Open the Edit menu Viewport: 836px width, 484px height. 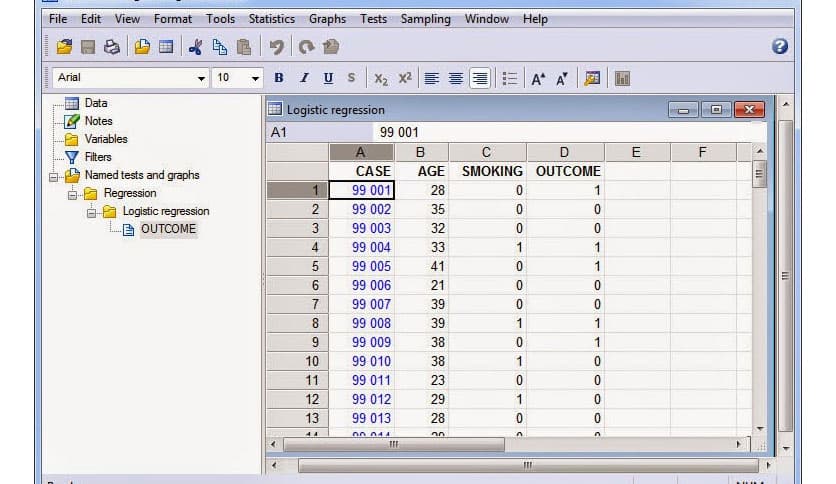pos(91,19)
